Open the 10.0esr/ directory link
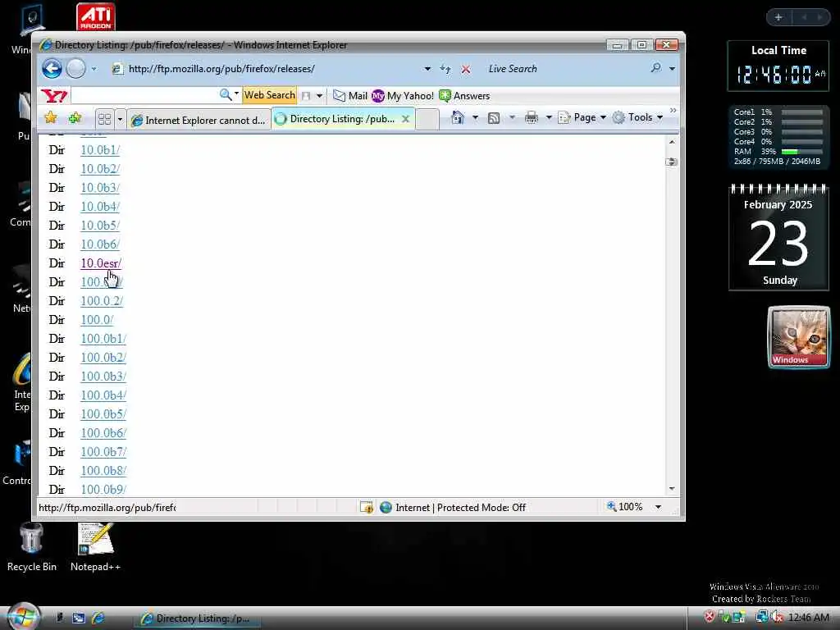 pos(101,263)
